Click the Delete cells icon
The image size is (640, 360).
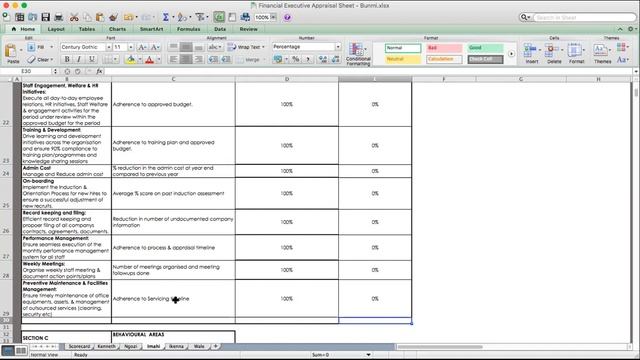click(554, 53)
